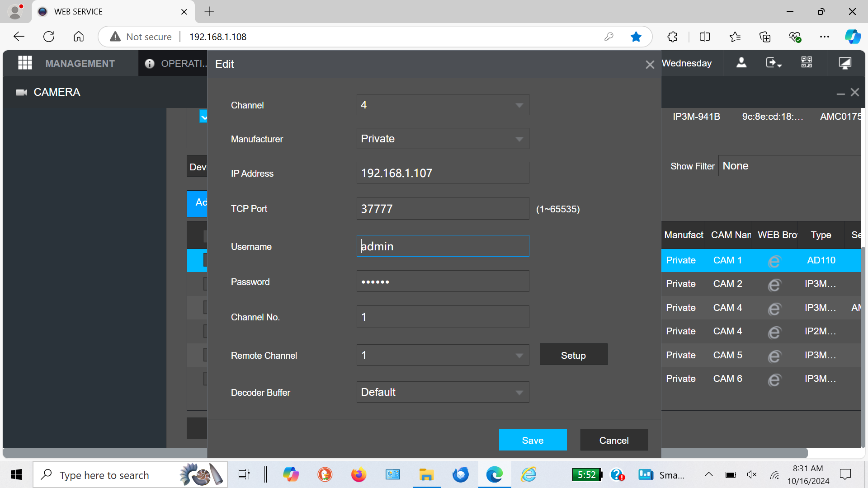Click the saved password key icon in address bar
Screen dimensions: 868x488
pos(609,37)
